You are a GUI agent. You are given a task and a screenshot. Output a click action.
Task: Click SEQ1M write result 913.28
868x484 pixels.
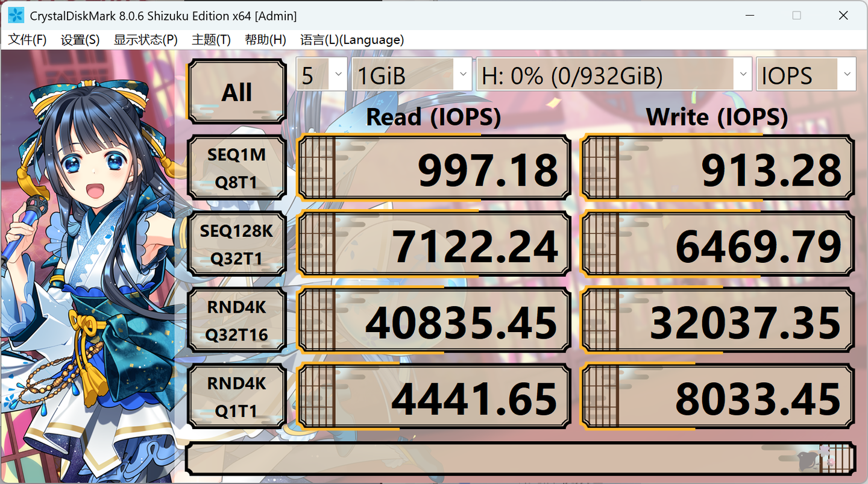pos(717,168)
